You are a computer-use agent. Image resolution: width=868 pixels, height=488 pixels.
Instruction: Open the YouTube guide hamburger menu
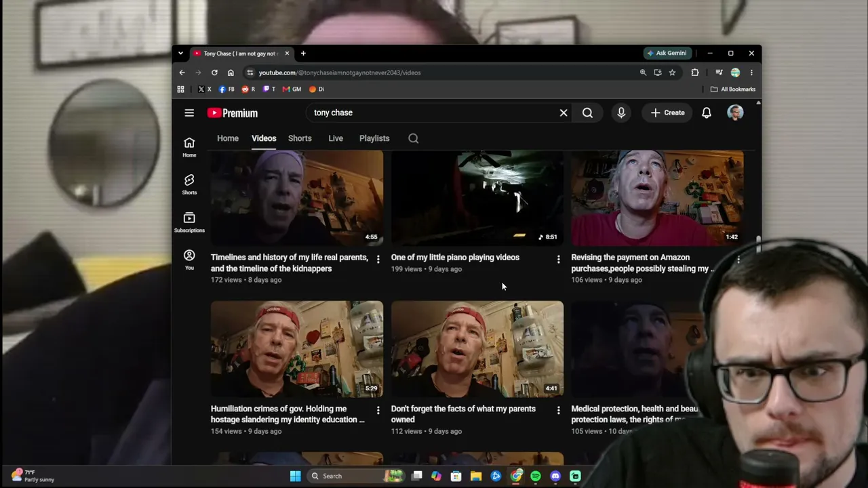coord(189,113)
